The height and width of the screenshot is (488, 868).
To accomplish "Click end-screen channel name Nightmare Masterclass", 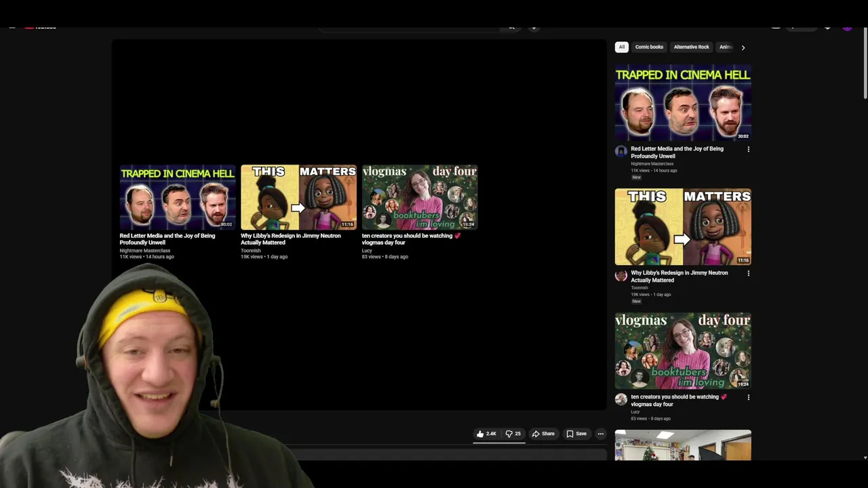I will click(144, 251).
